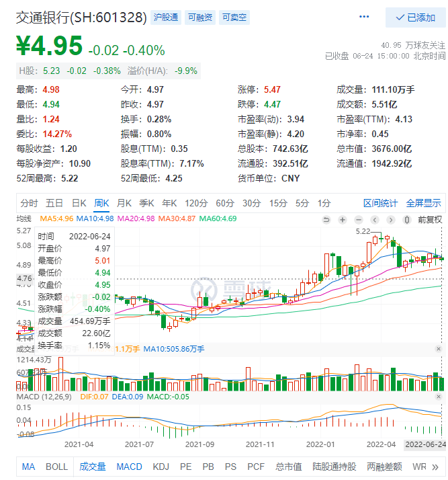
Task: Click the 最高 value 4.98
Action: 51,89
